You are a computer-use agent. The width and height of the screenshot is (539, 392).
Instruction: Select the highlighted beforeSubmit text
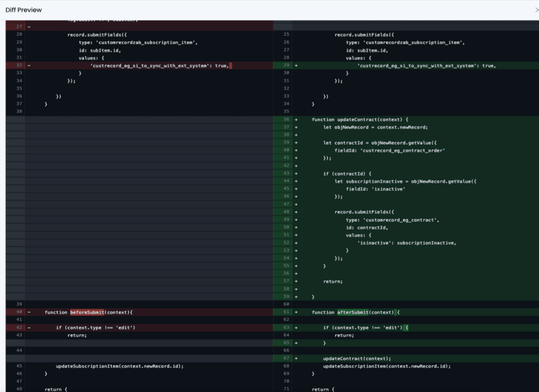click(x=87, y=312)
